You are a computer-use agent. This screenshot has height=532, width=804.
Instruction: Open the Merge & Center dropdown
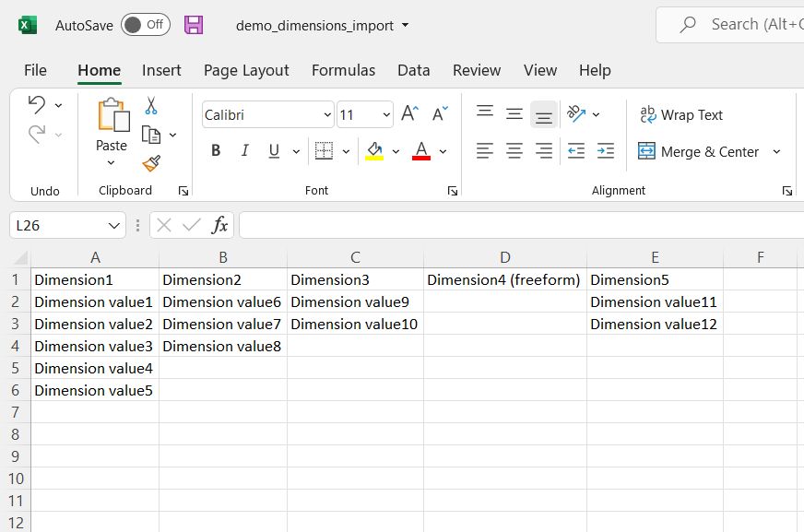point(777,150)
